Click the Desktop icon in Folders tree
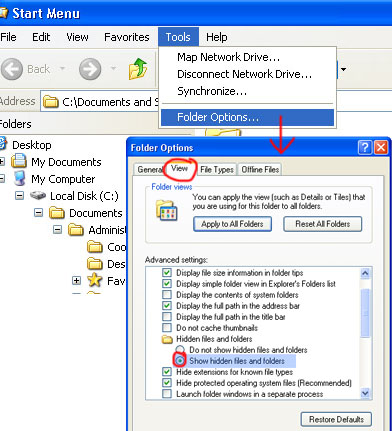392x431 pixels. point(3,144)
